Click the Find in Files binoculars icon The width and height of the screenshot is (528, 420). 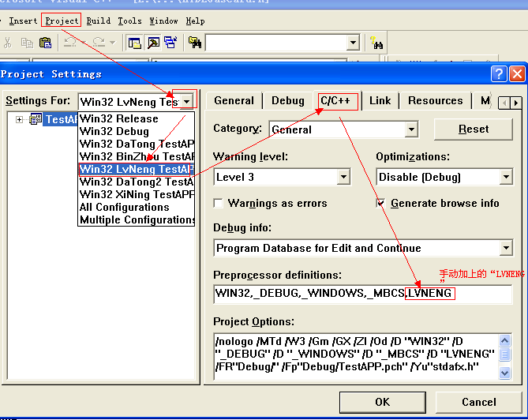[195, 43]
